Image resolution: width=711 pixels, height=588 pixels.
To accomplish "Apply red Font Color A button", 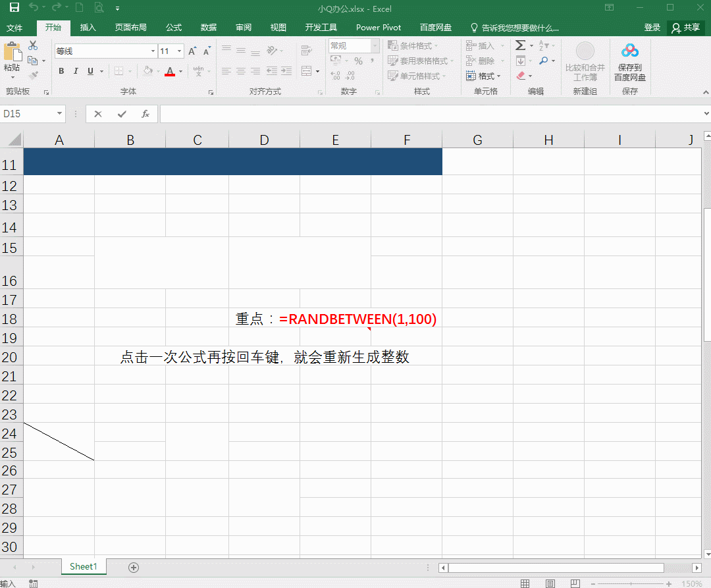I will point(170,71).
